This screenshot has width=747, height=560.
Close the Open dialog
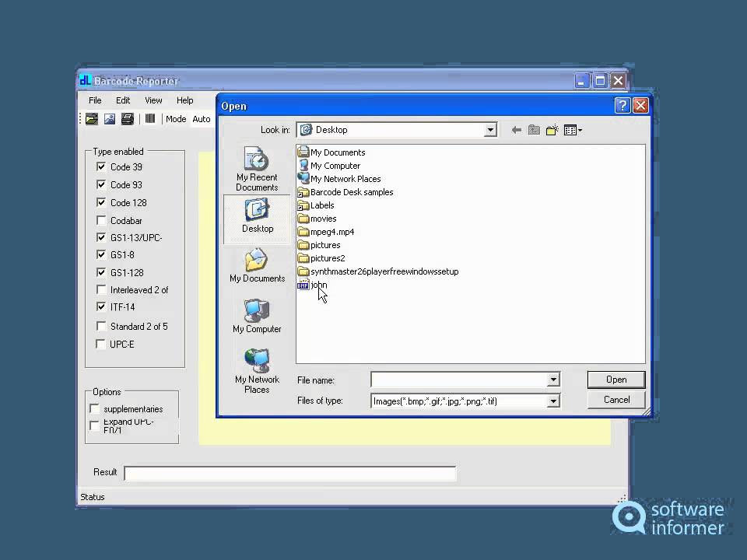pos(640,105)
